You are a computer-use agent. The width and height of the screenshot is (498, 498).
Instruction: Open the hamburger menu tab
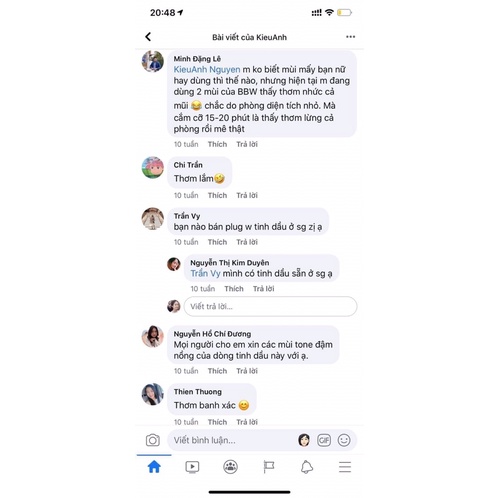[x=345, y=467]
